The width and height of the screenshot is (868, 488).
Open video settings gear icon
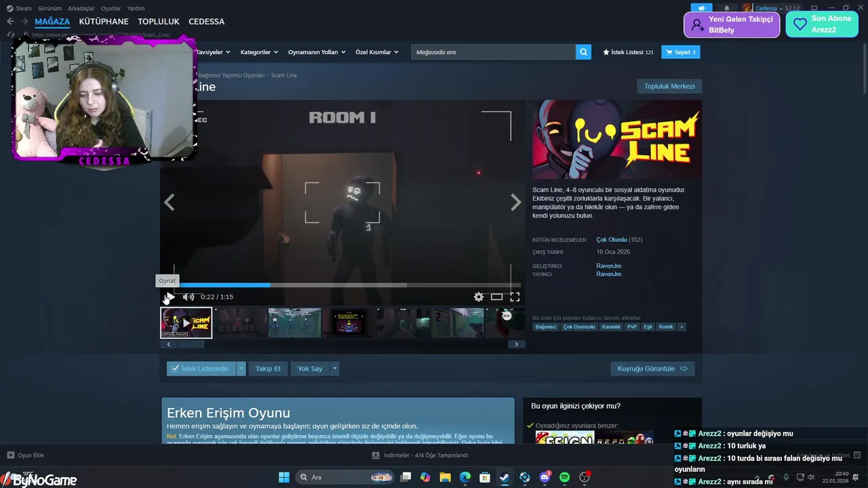tap(479, 297)
